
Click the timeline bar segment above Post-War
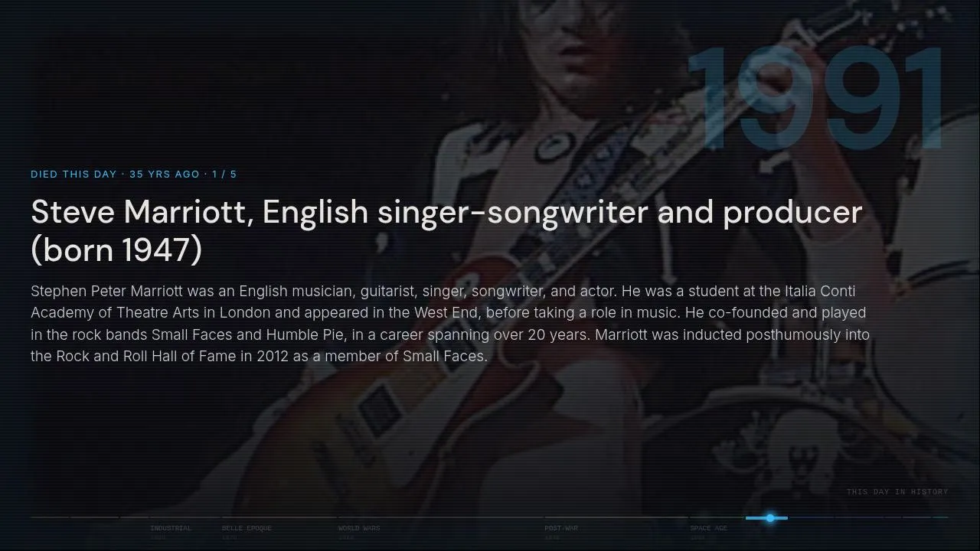pyautogui.click(x=617, y=517)
